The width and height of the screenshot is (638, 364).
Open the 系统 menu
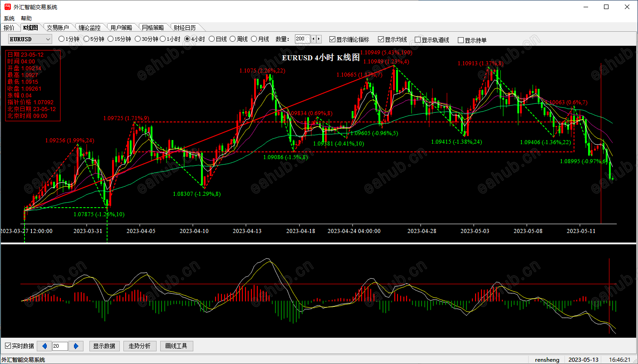[x=9, y=19]
